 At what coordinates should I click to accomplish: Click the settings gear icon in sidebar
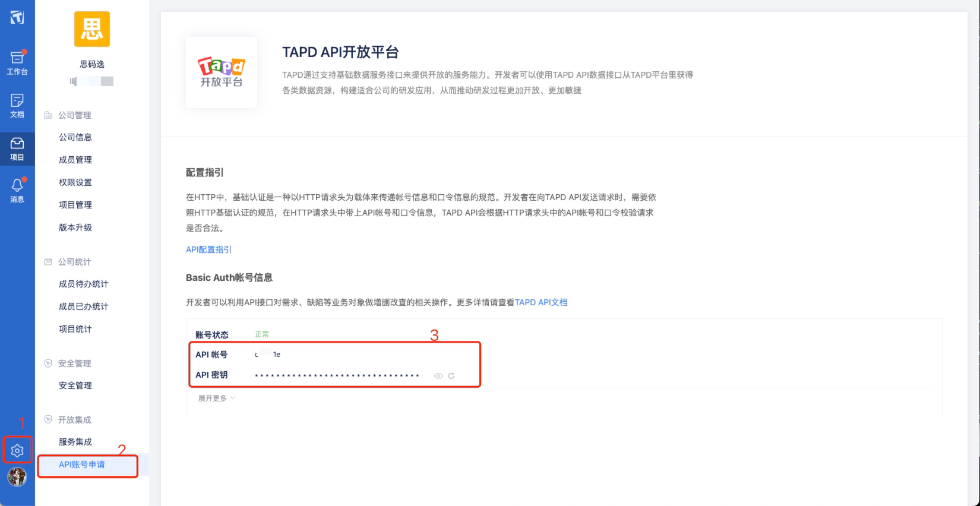[x=17, y=451]
